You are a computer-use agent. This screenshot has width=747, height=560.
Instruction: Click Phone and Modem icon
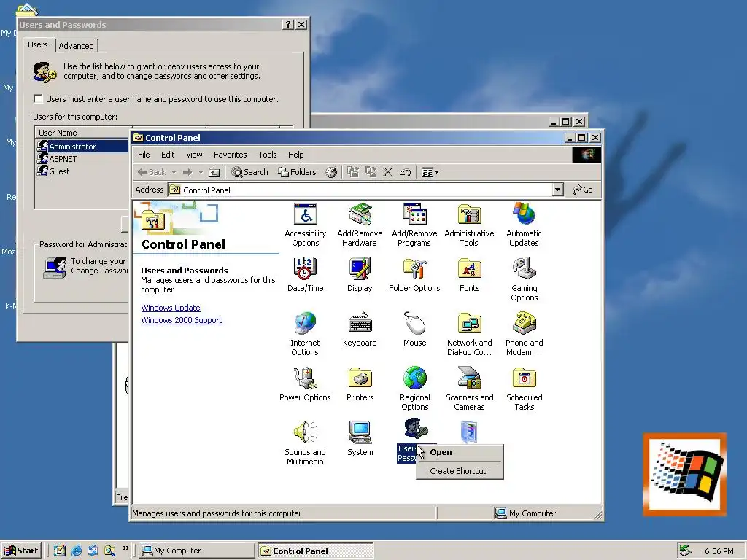coord(524,334)
